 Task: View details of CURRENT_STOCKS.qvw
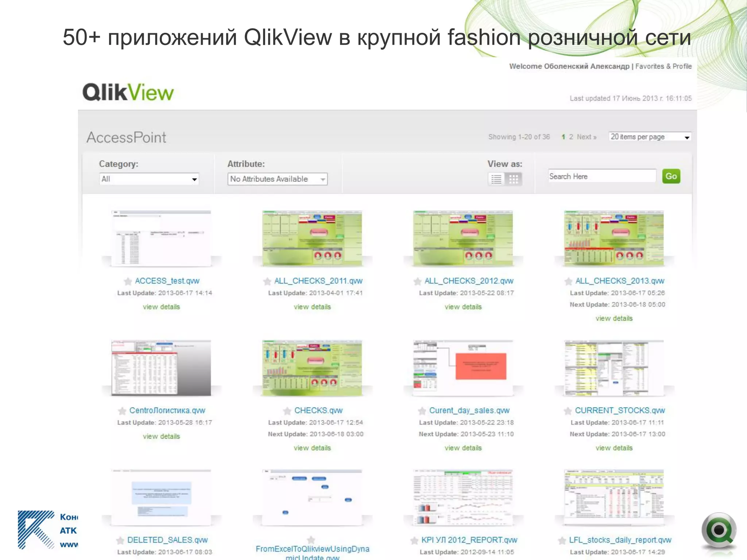click(x=614, y=448)
